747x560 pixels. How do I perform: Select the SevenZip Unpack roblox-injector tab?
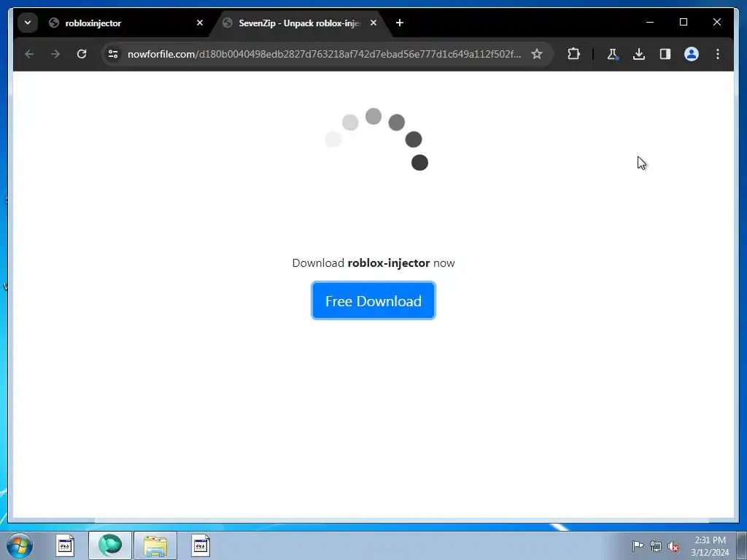click(300, 23)
